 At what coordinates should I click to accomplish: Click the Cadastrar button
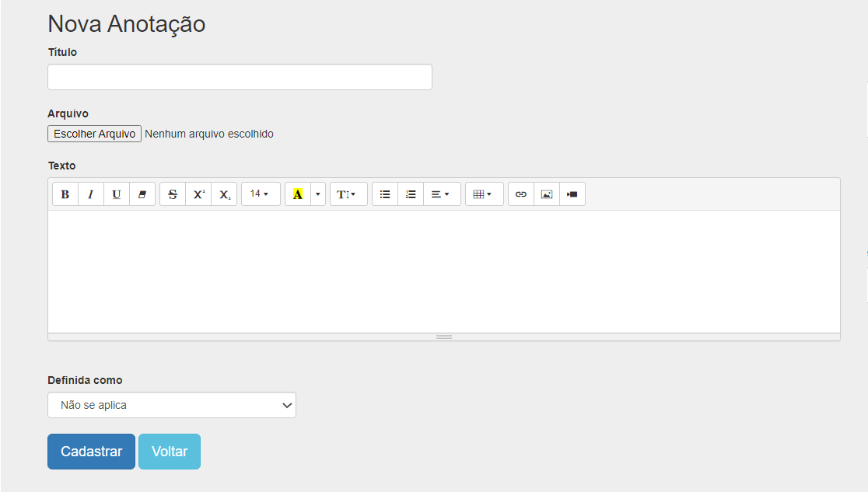click(91, 452)
